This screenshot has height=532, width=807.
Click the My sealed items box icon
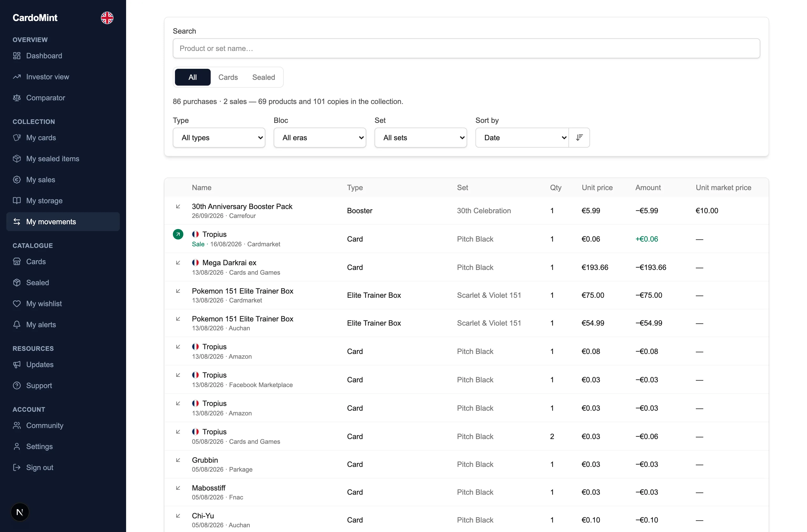click(x=17, y=159)
